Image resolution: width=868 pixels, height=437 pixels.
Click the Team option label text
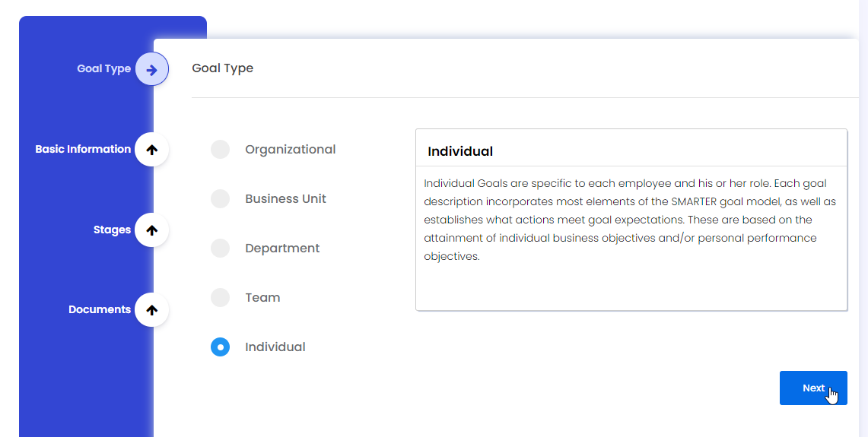pos(262,298)
